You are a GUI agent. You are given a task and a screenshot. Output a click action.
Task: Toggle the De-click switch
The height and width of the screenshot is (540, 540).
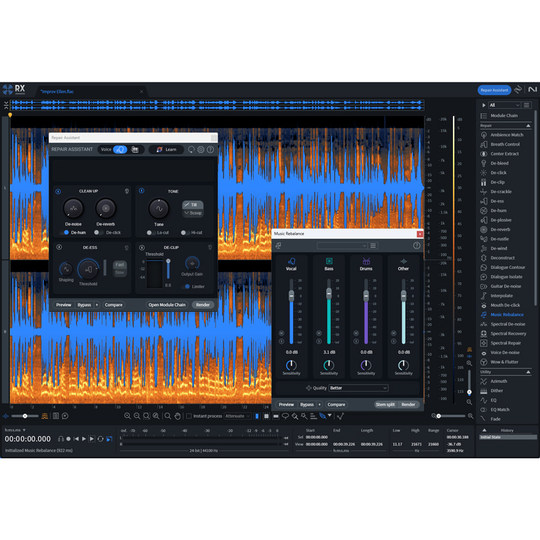coord(98,232)
